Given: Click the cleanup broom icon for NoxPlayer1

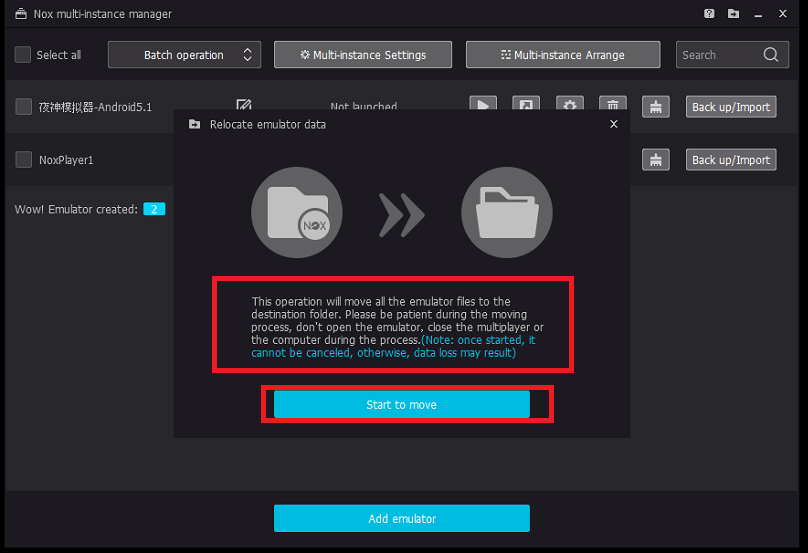Looking at the screenshot, I should (x=655, y=159).
